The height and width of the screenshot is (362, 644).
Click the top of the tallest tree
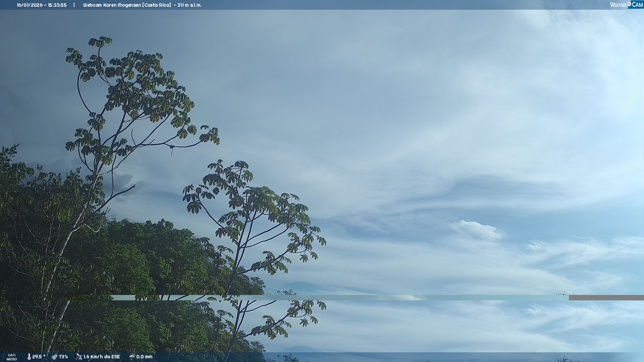pos(101,40)
